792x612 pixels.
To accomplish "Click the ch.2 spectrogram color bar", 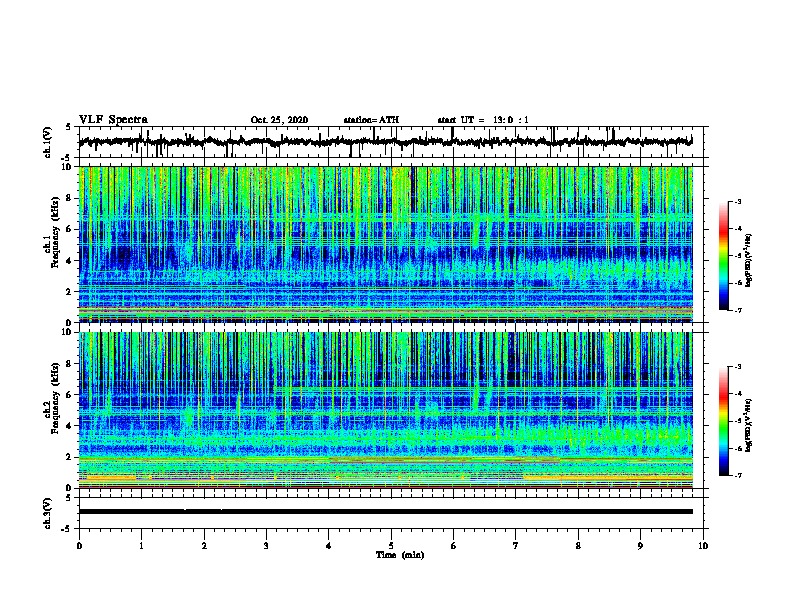I will tap(723, 421).
